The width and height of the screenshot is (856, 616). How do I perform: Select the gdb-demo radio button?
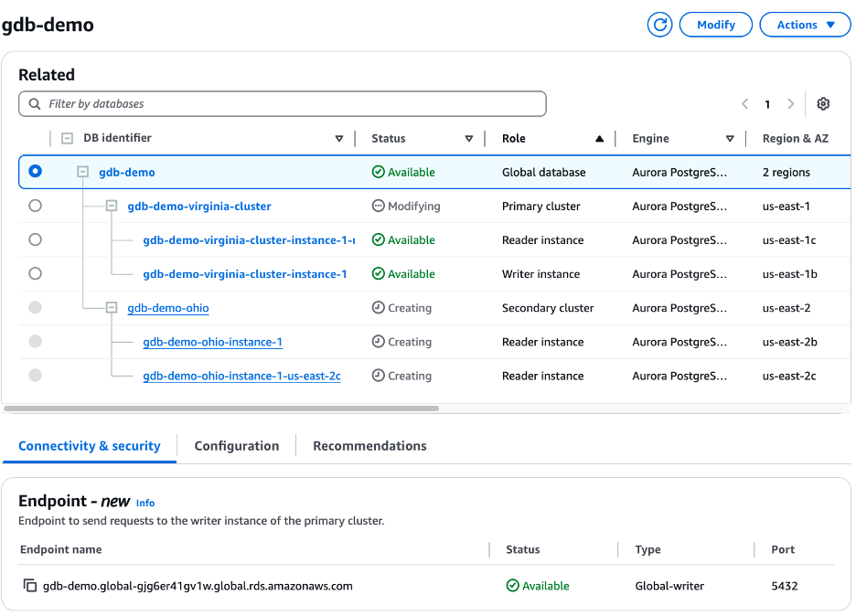tap(35, 171)
